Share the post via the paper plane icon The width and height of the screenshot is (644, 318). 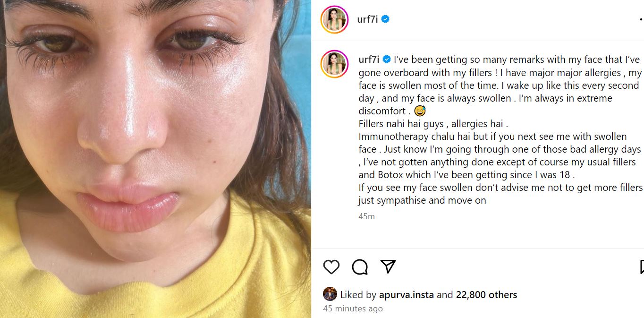[388, 266]
